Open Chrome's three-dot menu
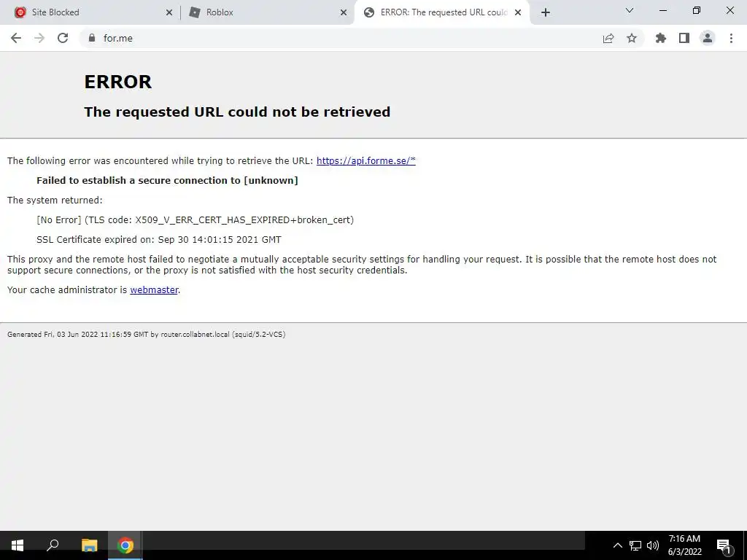 tap(731, 38)
